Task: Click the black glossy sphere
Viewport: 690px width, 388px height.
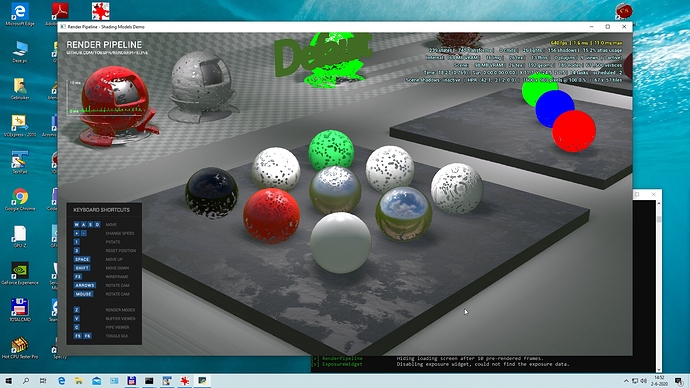Action: click(x=212, y=193)
